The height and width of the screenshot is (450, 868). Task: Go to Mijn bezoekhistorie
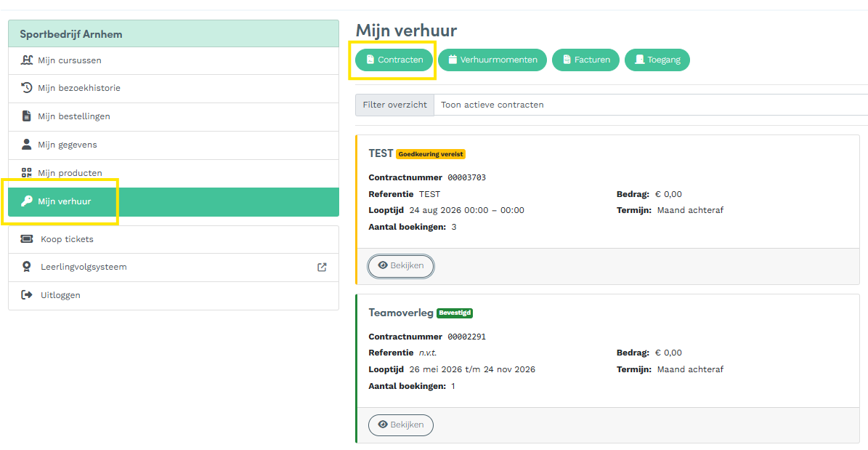point(174,89)
